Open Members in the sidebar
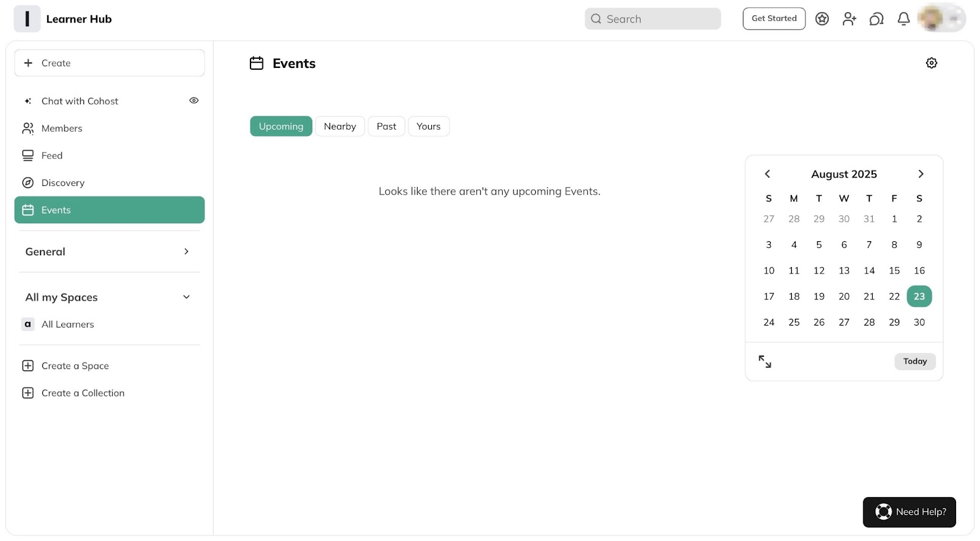980x541 pixels. (x=110, y=129)
